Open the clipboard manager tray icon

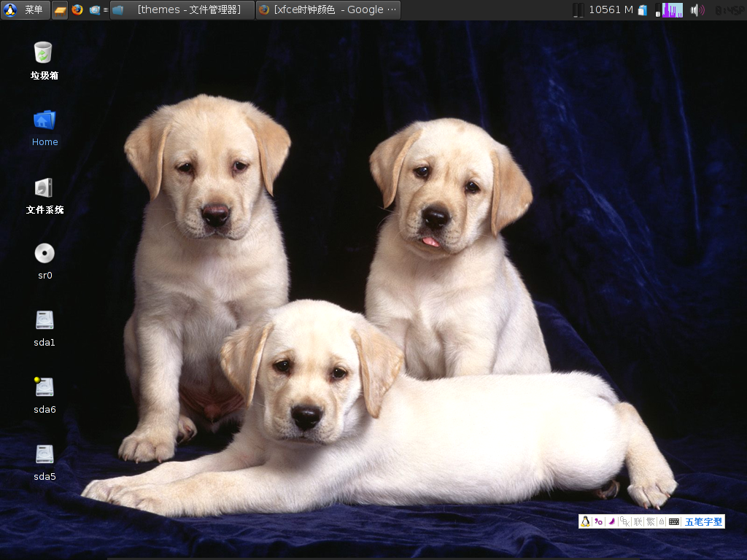click(643, 10)
